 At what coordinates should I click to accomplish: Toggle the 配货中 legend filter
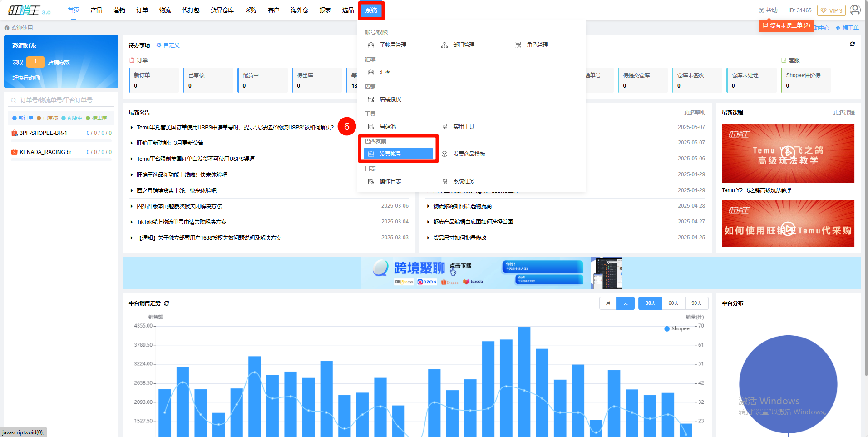(x=72, y=118)
